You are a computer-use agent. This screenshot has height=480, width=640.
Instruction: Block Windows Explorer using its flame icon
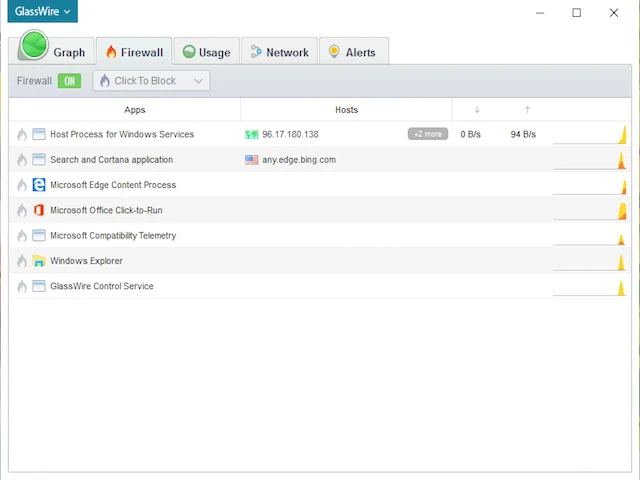22,261
